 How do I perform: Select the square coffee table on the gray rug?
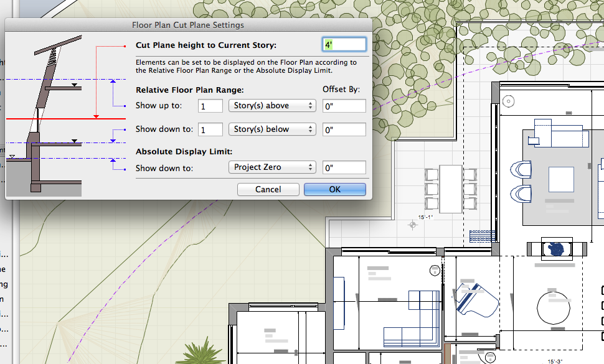tap(561, 179)
